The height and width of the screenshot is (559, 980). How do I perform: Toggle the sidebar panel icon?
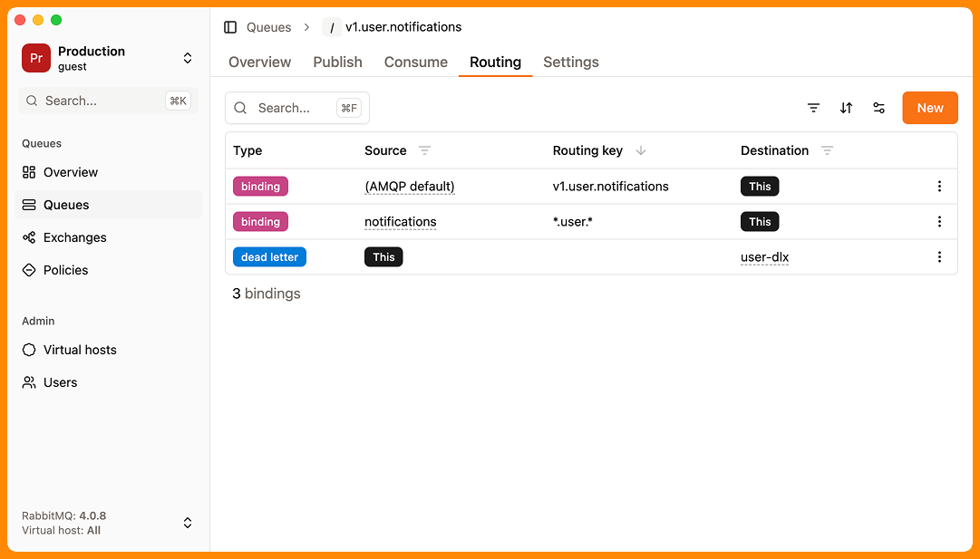coord(230,27)
